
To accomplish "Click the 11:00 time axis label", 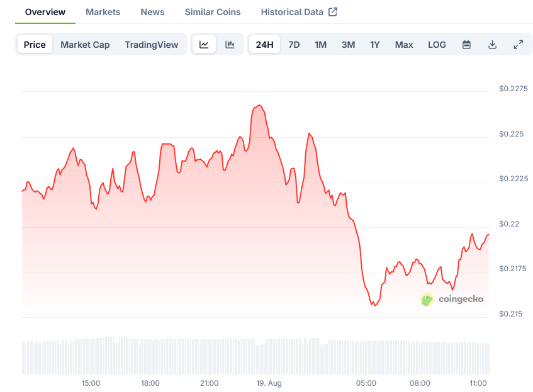I will click(478, 383).
